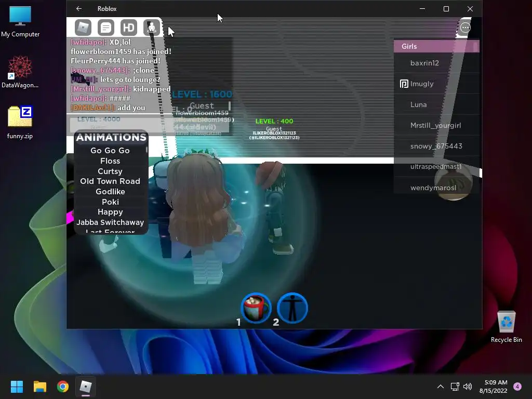Launch File Explorer from the taskbar
This screenshot has height=399, width=532.
coord(39,387)
